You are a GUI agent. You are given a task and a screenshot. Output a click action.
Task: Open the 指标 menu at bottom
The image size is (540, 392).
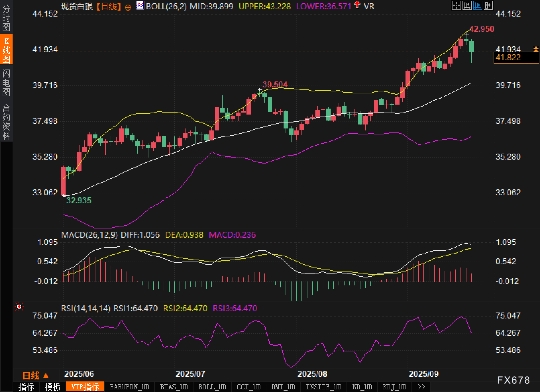click(x=26, y=387)
